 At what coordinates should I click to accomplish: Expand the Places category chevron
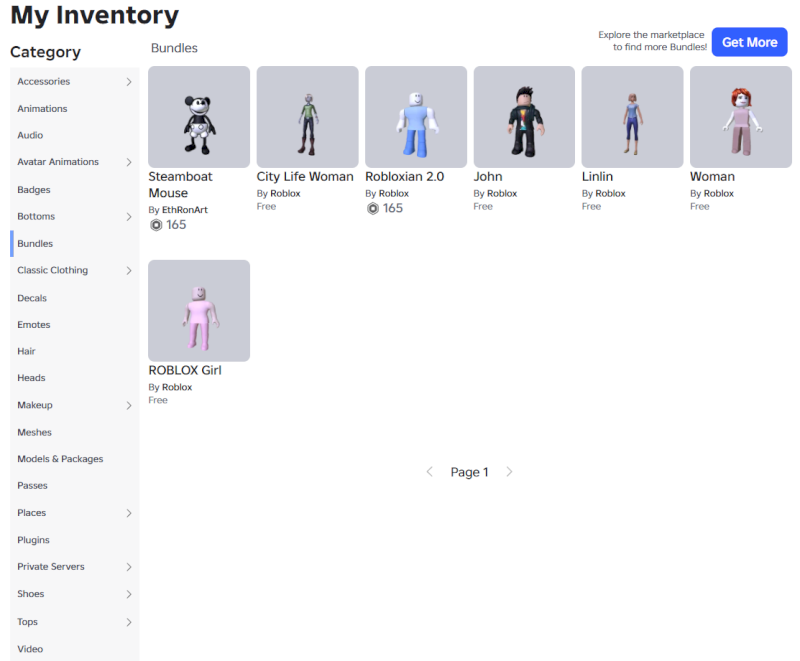[x=129, y=513]
